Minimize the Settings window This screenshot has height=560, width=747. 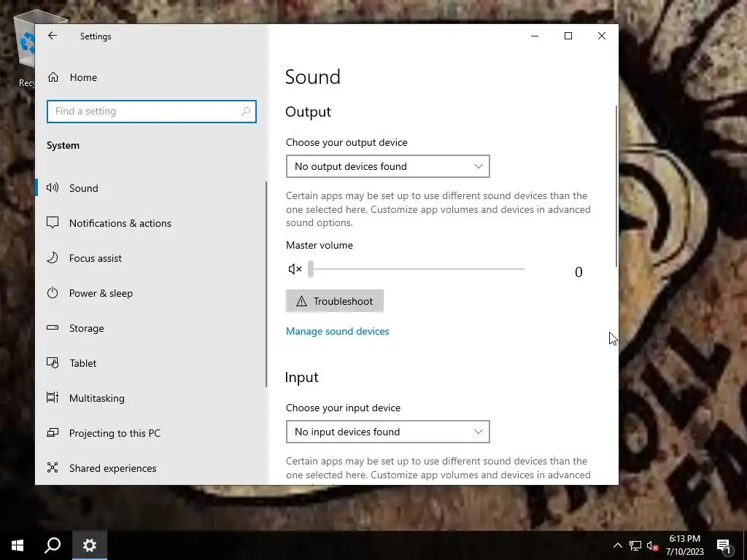tap(535, 36)
